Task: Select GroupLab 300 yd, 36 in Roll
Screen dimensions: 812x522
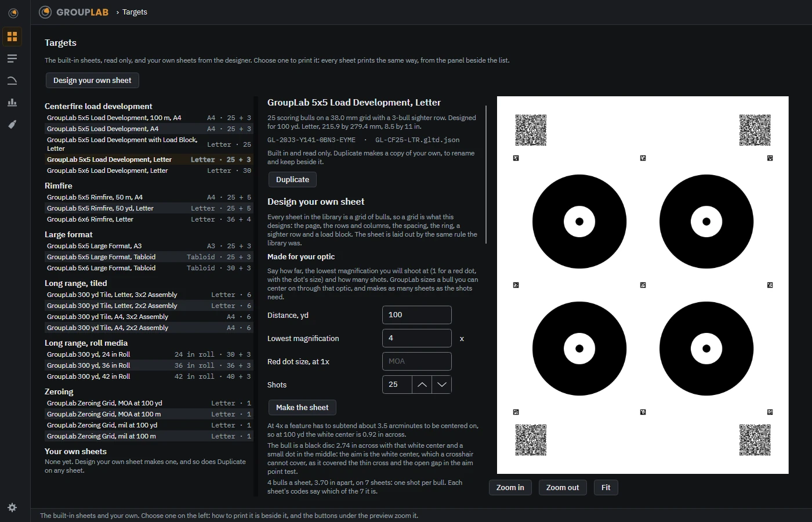Action: pos(149,365)
